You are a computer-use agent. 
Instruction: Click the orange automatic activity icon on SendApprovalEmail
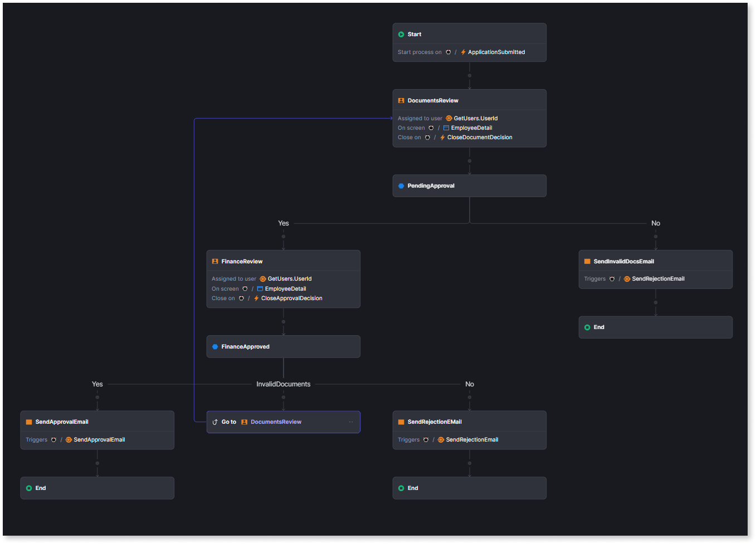pos(30,422)
